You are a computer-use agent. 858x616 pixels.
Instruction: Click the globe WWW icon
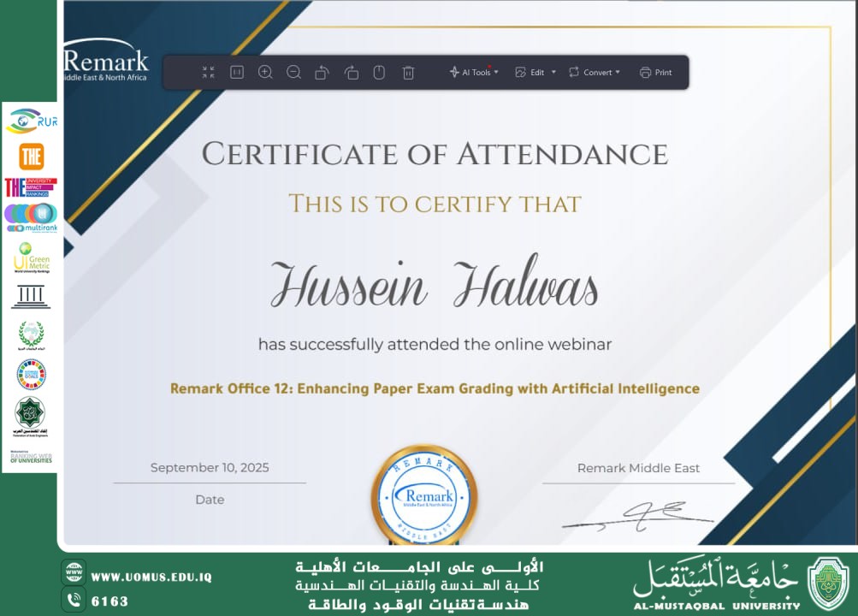pos(74,574)
